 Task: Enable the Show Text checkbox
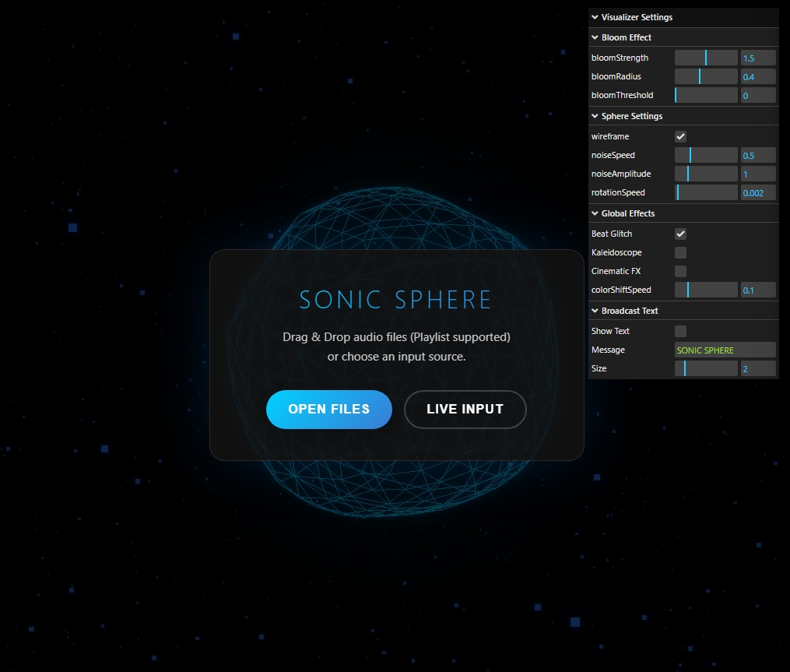click(680, 331)
